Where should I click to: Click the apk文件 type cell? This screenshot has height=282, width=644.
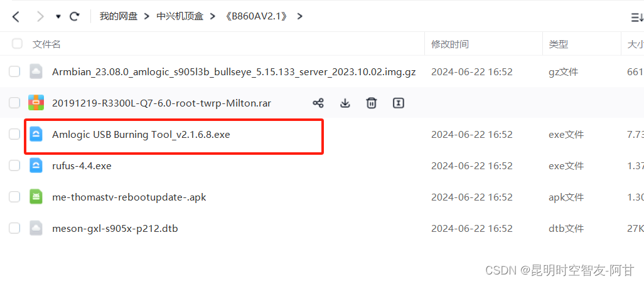pos(566,197)
